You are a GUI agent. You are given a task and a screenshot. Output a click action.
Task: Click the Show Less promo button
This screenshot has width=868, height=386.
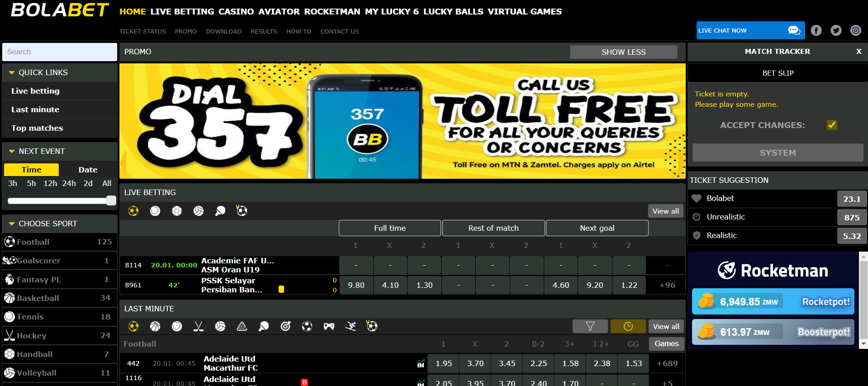(x=623, y=52)
